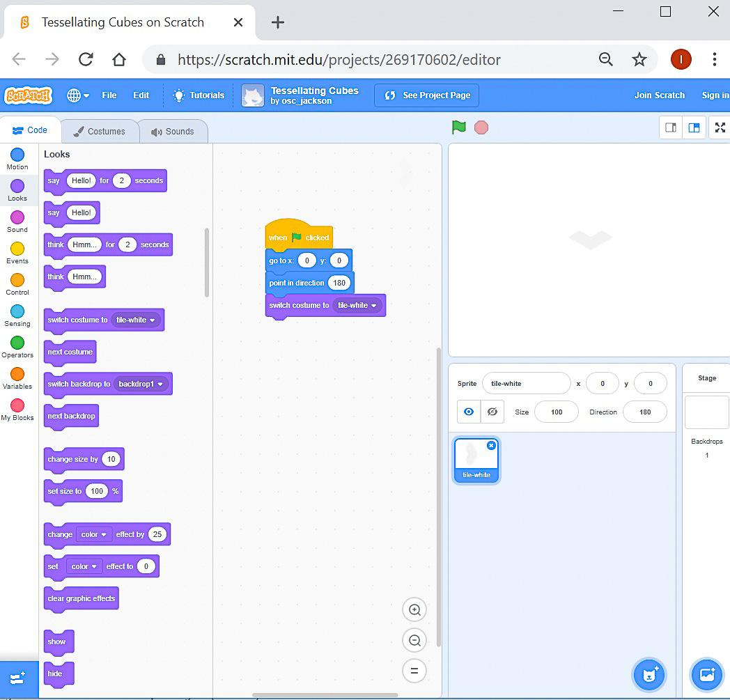
Task: Delete the tile-white sprite using its x badge
Action: point(491,445)
